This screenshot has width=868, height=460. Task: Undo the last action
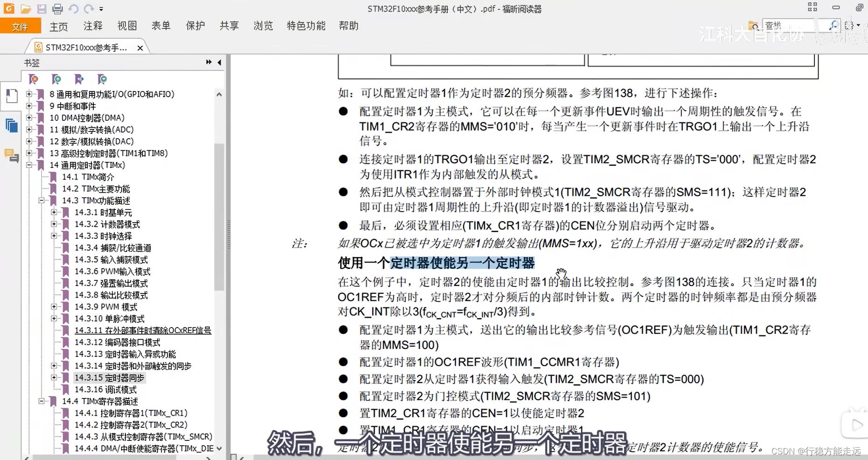(x=73, y=9)
